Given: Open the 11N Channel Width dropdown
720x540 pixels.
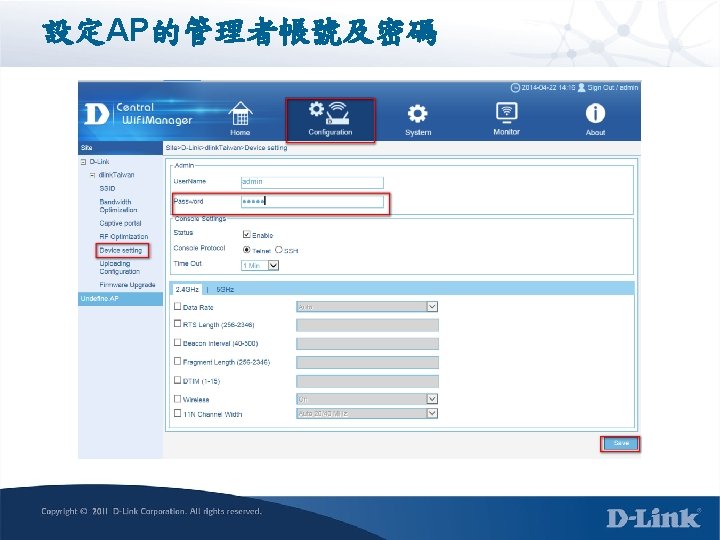Looking at the screenshot, I should pos(367,413).
